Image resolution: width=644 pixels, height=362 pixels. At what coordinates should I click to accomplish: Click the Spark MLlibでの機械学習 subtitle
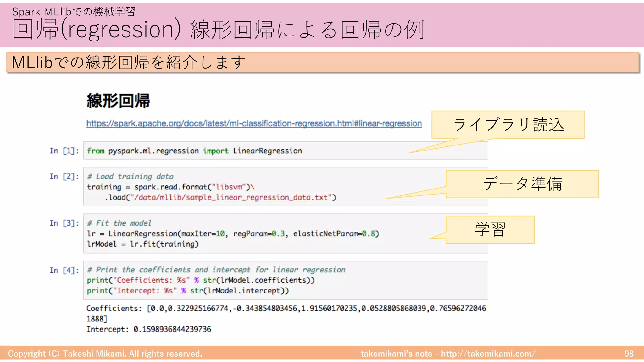[x=74, y=12]
